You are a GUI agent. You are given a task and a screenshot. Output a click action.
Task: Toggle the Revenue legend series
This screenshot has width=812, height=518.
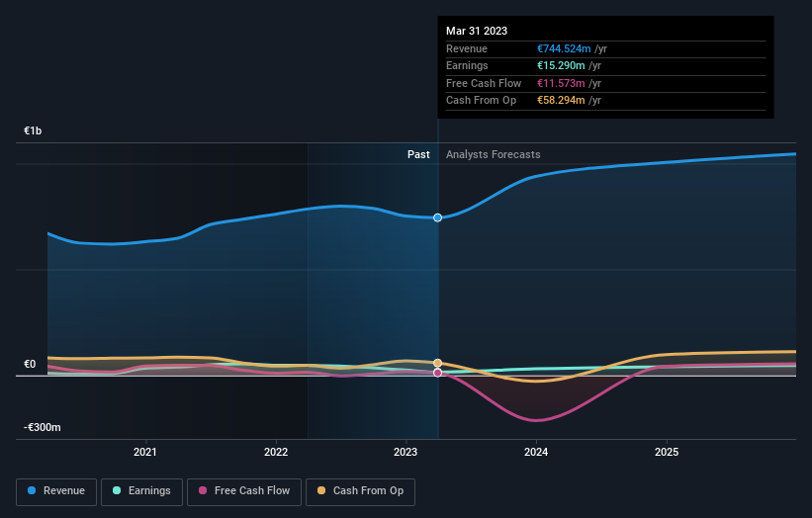pos(56,491)
